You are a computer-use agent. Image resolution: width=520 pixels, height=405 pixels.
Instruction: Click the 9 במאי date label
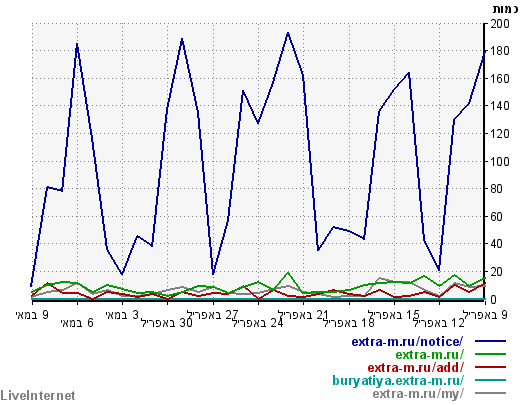[32, 315]
